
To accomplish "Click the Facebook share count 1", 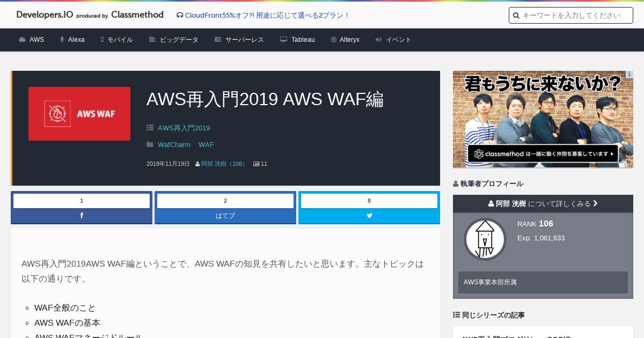I will (82, 201).
